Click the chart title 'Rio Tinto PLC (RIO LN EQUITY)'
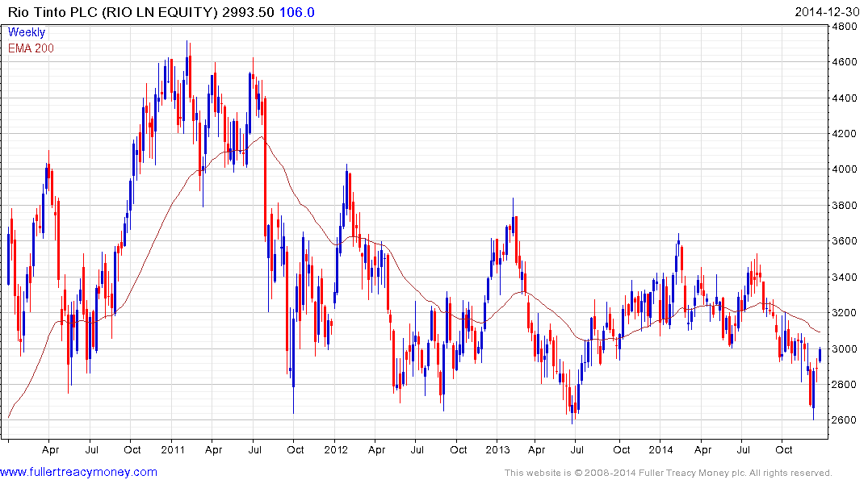868x484 pixels. tap(113, 12)
